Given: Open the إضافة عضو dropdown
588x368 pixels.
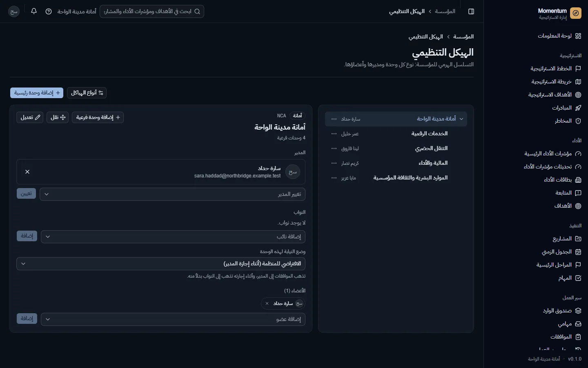Looking at the screenshot, I should tap(173, 319).
